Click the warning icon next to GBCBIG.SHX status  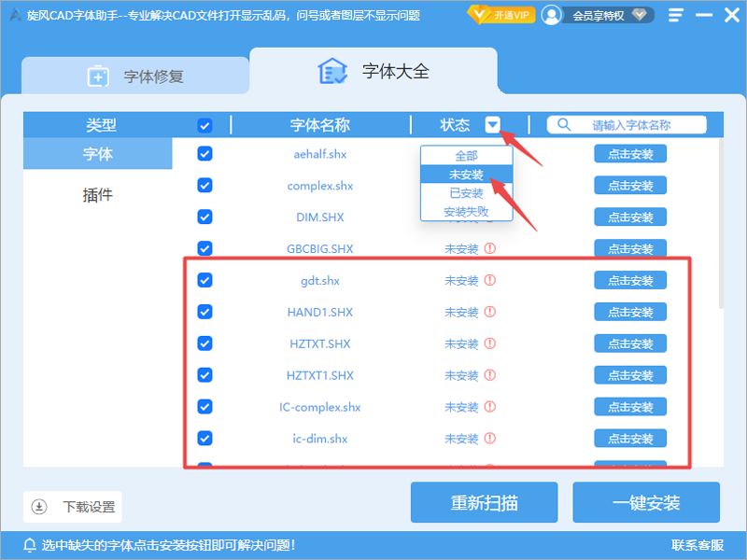[489, 248]
